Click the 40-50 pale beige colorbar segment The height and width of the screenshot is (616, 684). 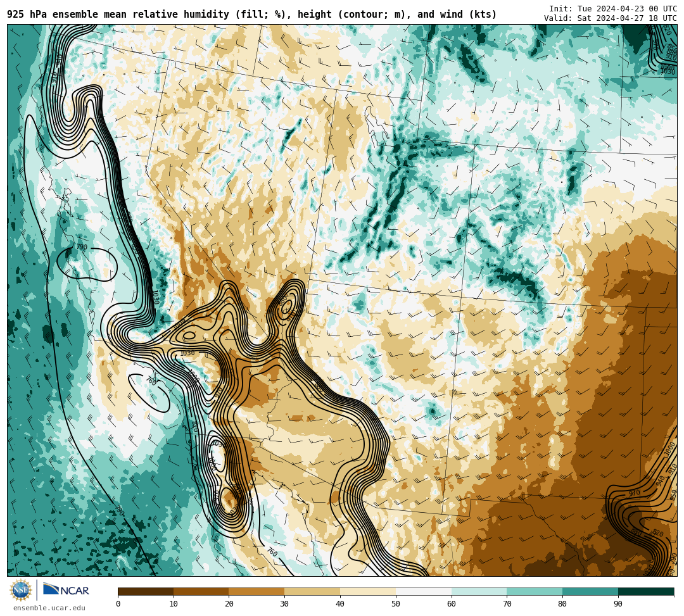tap(368, 591)
